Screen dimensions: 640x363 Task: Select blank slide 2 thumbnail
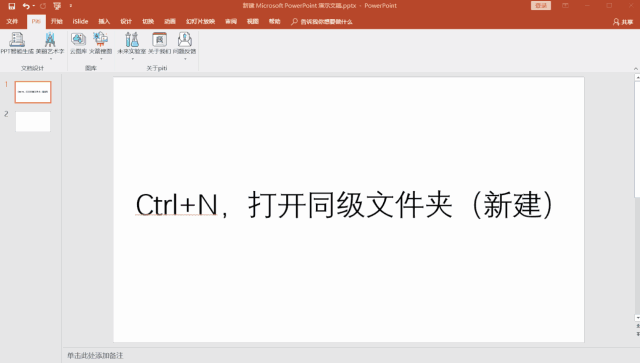coord(33,122)
